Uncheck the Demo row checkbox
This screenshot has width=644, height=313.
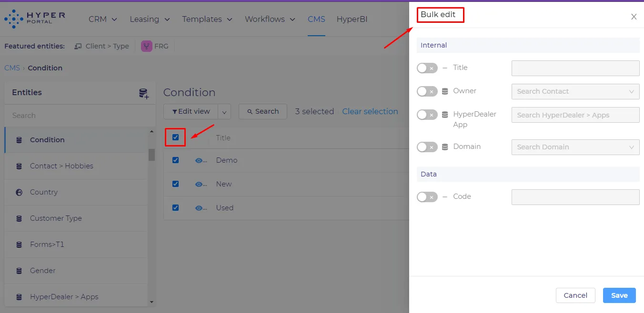coord(175,160)
